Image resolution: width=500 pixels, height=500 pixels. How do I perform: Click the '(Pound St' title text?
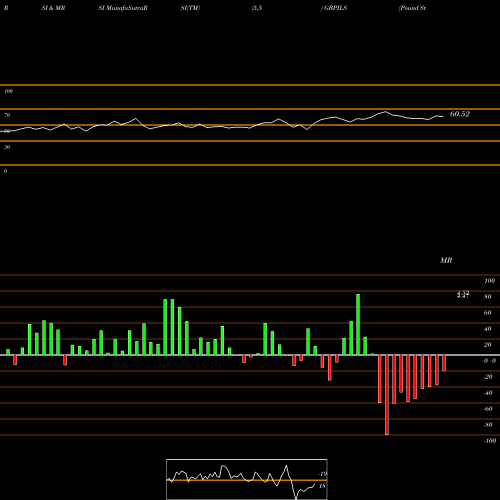(412, 8)
